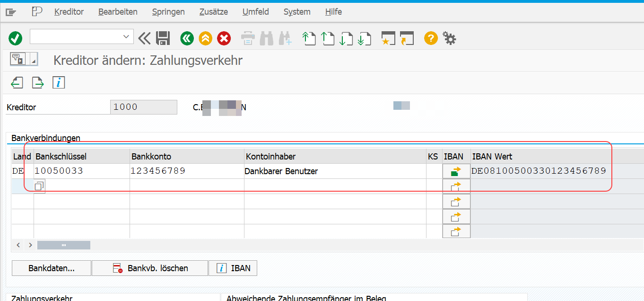This screenshot has width=644, height=301.
Task: Open search help for empty Bankschlüssel cell
Action: (40, 186)
